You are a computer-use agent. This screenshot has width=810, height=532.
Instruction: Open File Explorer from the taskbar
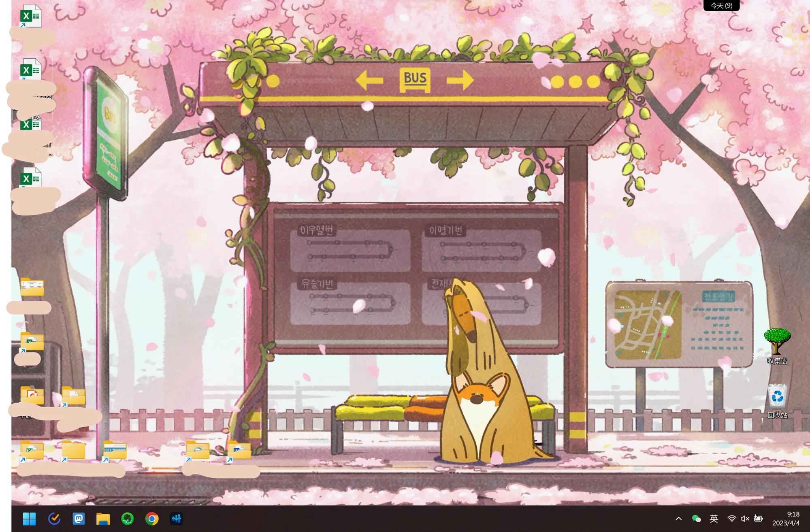103,519
